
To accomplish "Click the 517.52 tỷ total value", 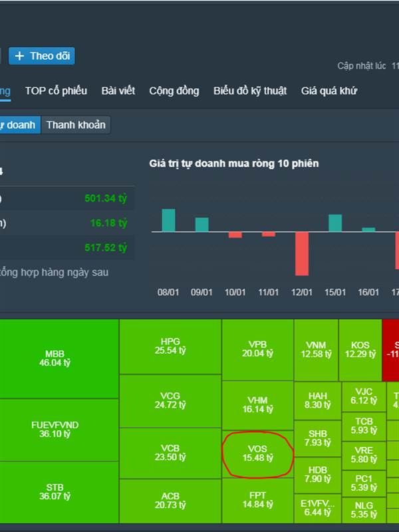I will [x=106, y=247].
